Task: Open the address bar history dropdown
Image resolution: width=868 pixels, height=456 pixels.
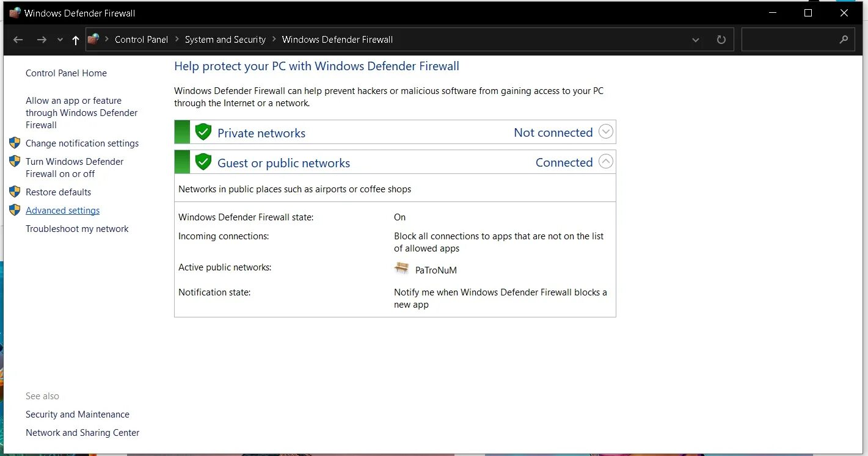Action: coord(696,40)
